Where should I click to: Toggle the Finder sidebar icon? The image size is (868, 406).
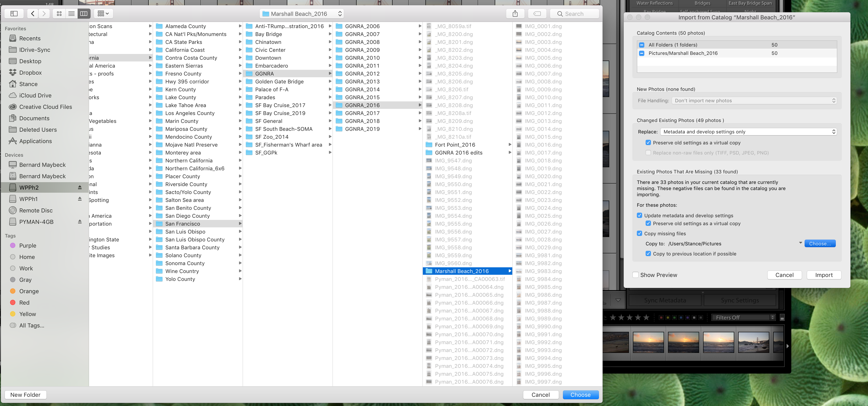pos(14,13)
